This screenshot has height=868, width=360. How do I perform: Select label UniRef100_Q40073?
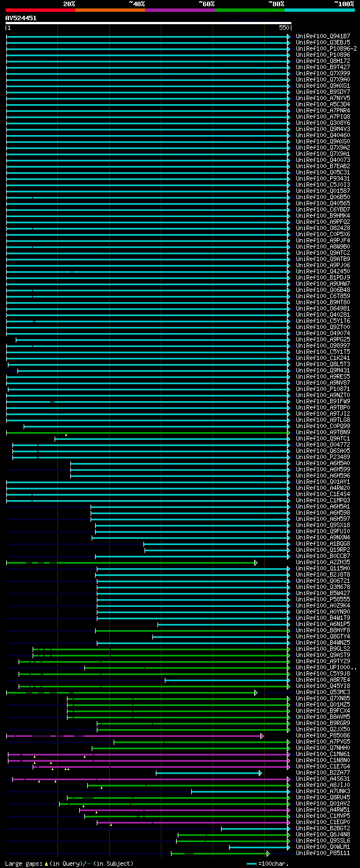[x=323, y=160]
